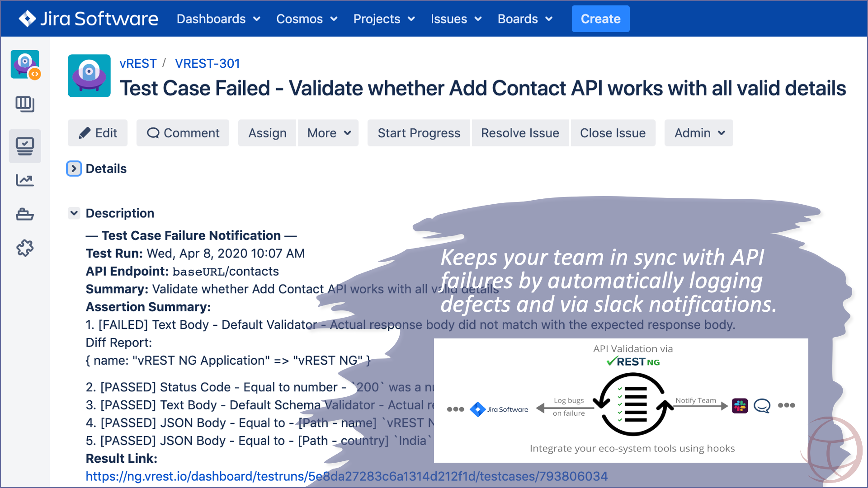The height and width of the screenshot is (488, 868).
Task: Click the Slack icon in the diagram
Action: tap(740, 406)
